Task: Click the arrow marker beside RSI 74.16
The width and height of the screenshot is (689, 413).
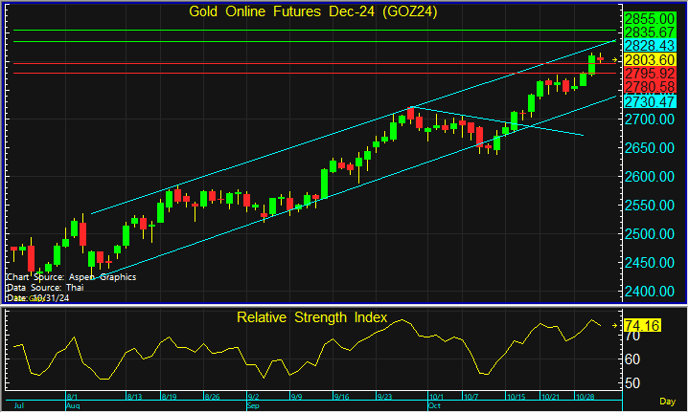Action: (614, 326)
